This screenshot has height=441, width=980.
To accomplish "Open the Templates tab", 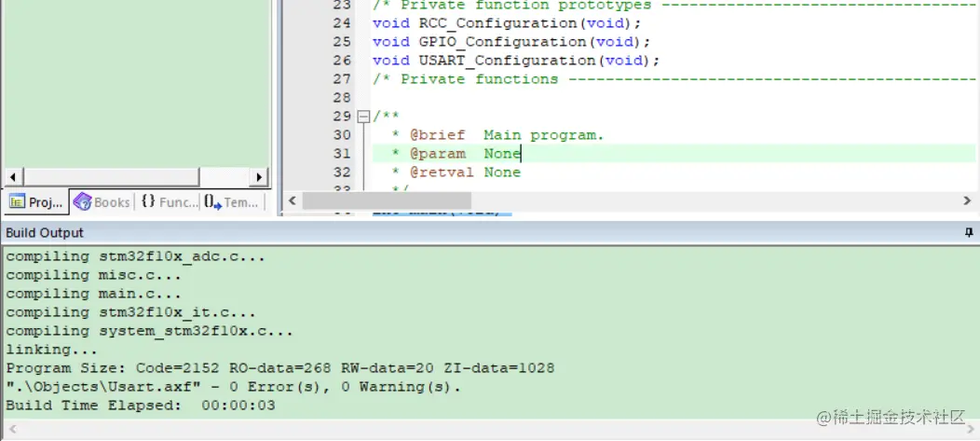I will pos(232,202).
